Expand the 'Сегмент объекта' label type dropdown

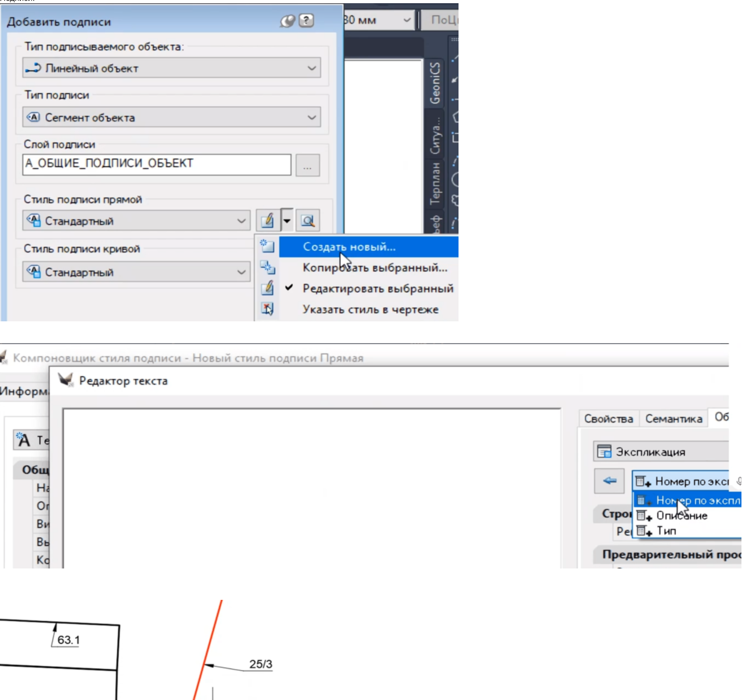[x=171, y=117]
